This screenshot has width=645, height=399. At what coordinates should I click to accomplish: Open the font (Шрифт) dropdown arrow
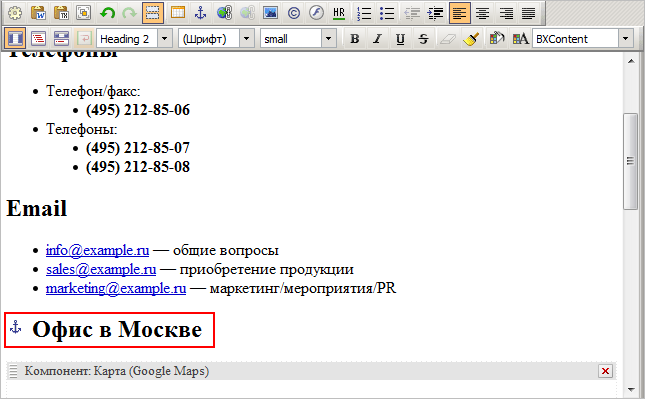246,39
